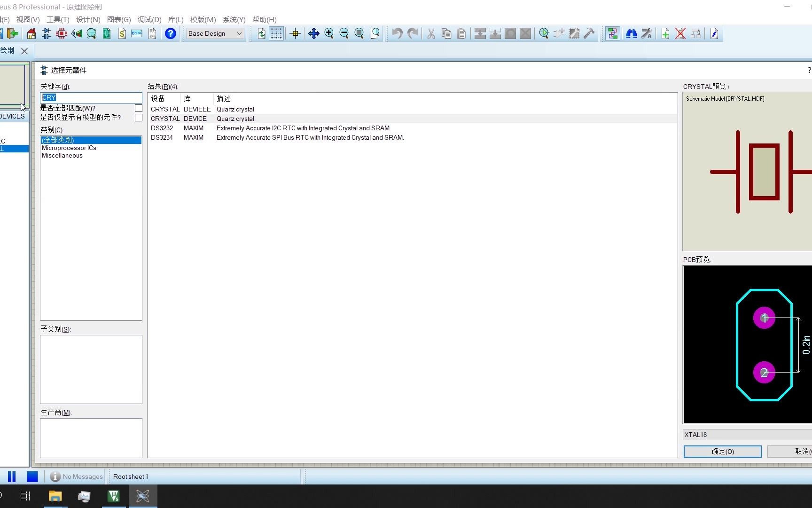Click the Redo arrow icon
The height and width of the screenshot is (508, 812).
[413, 33]
